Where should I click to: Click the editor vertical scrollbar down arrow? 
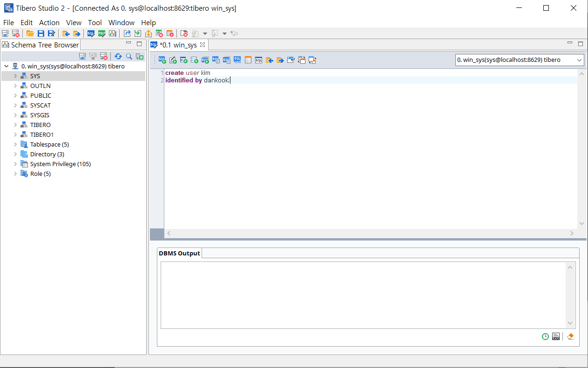pos(581,223)
